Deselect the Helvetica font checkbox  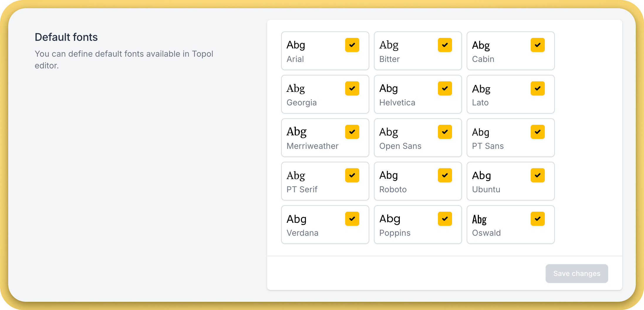(445, 88)
